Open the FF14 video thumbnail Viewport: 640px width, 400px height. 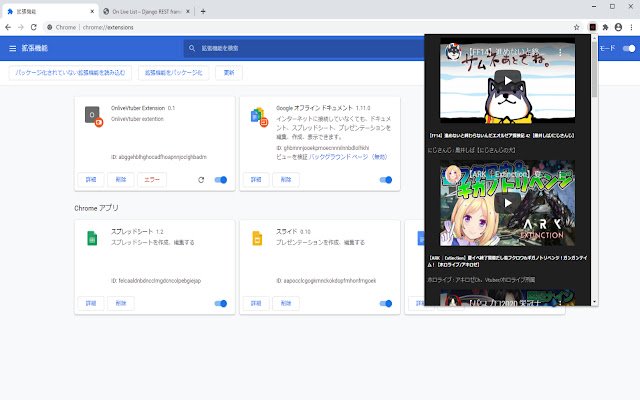(507, 80)
